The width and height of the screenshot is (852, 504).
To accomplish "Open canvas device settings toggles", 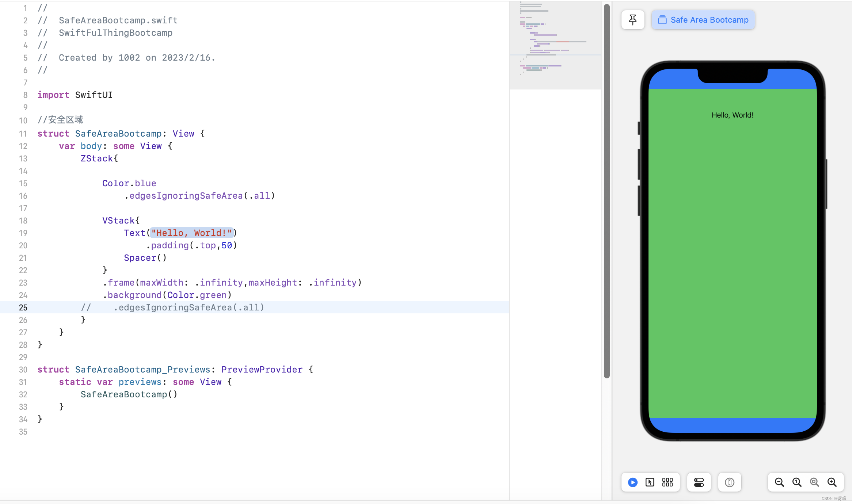I will [699, 482].
